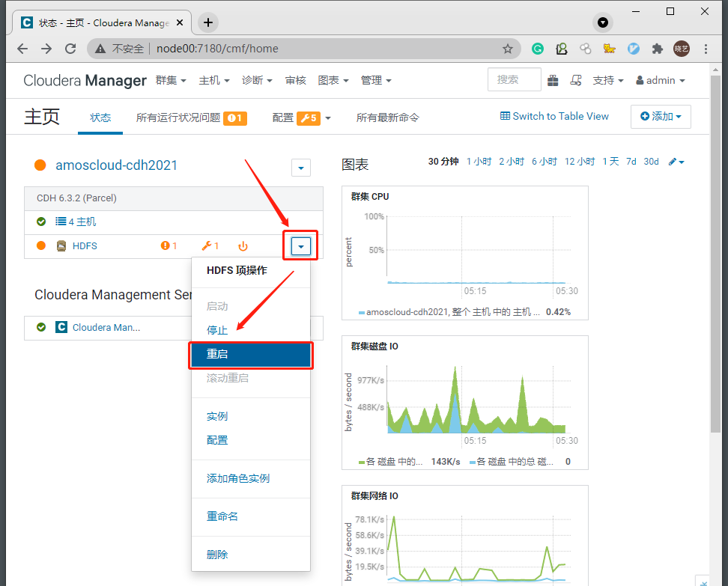The height and width of the screenshot is (586, 728).
Task: Select 重命名 in HDFS actions menu
Action: click(222, 516)
